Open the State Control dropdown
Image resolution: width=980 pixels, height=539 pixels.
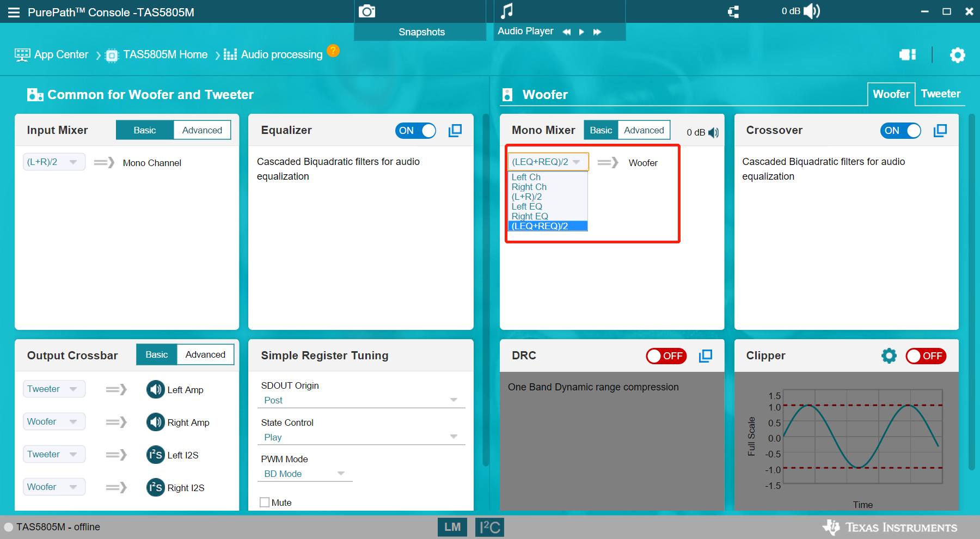coord(361,437)
